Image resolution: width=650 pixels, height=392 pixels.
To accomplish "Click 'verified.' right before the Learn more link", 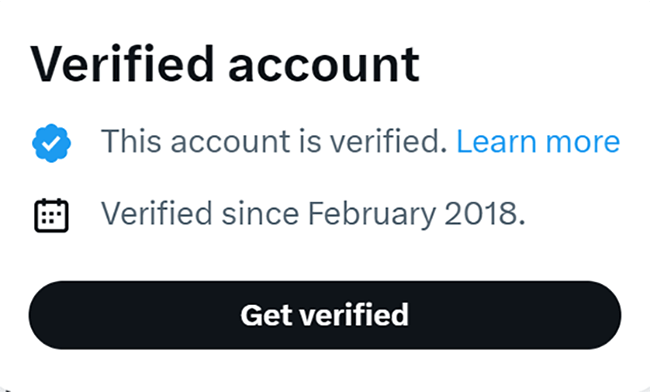I will [388, 141].
